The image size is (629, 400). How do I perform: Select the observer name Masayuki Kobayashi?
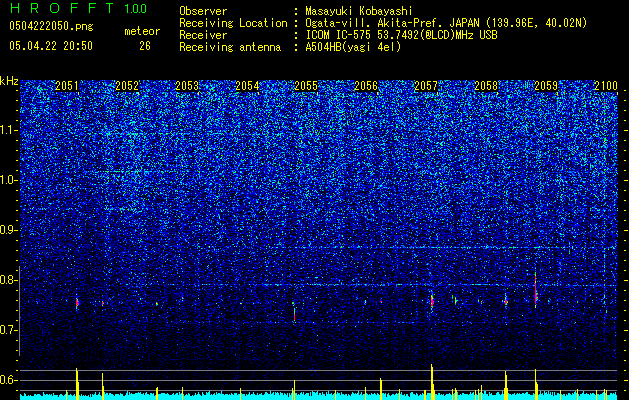tap(359, 11)
